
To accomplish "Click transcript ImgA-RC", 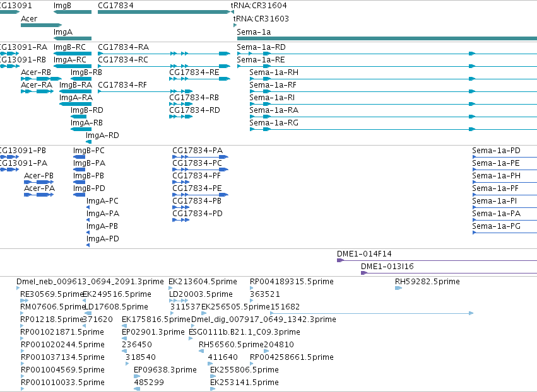I will pyautogui.click(x=73, y=66).
